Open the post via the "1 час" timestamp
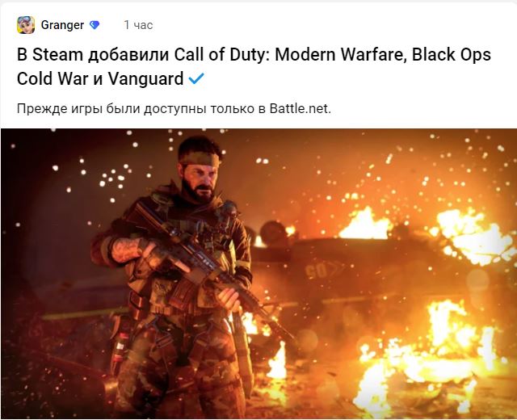Viewport: 517px width, 420px height. pos(138,25)
